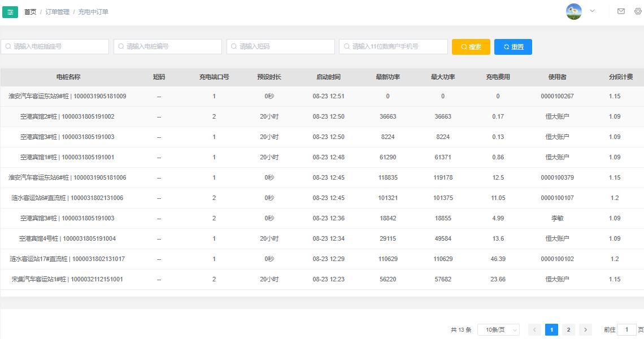
Task: Click the orange 搜索 search button
Action: [x=471, y=47]
